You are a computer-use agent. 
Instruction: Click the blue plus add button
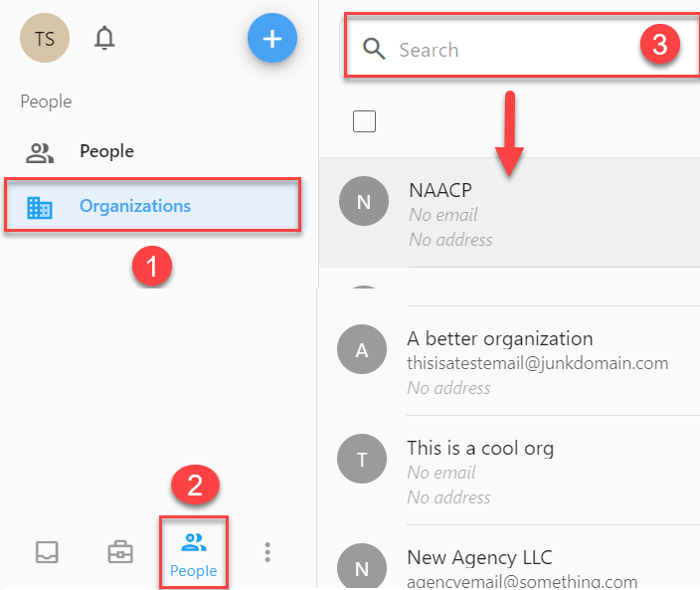272,38
